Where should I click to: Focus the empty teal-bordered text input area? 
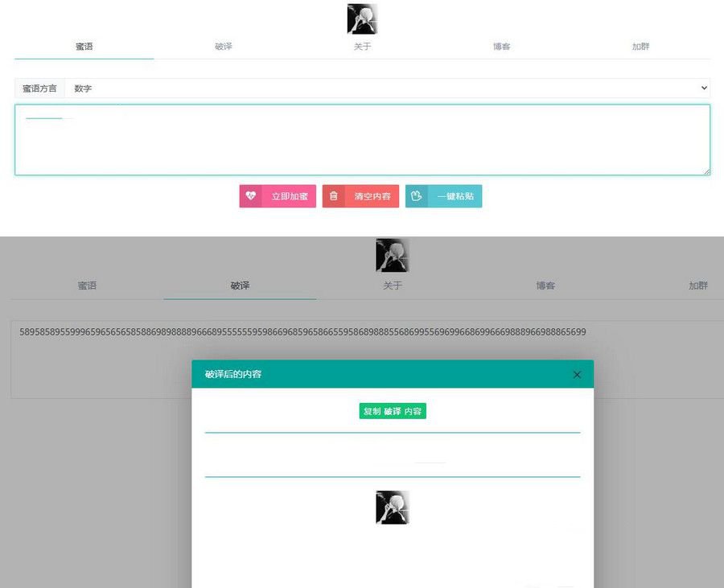(362, 141)
